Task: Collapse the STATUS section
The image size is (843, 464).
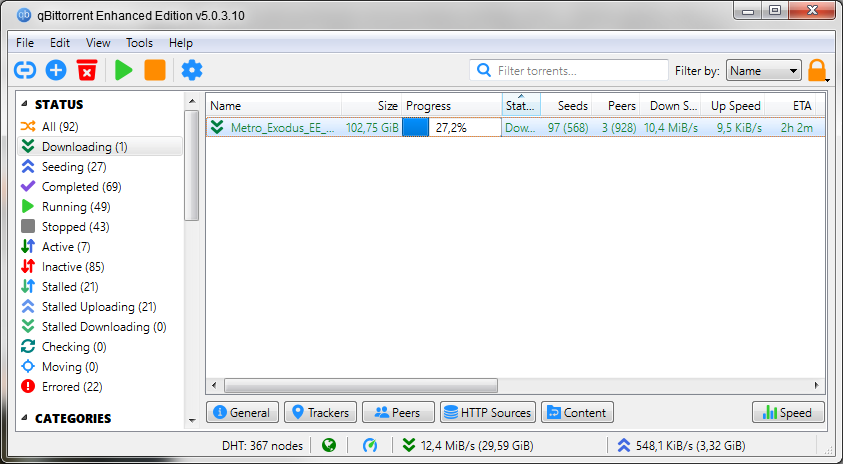Action: tap(24, 104)
